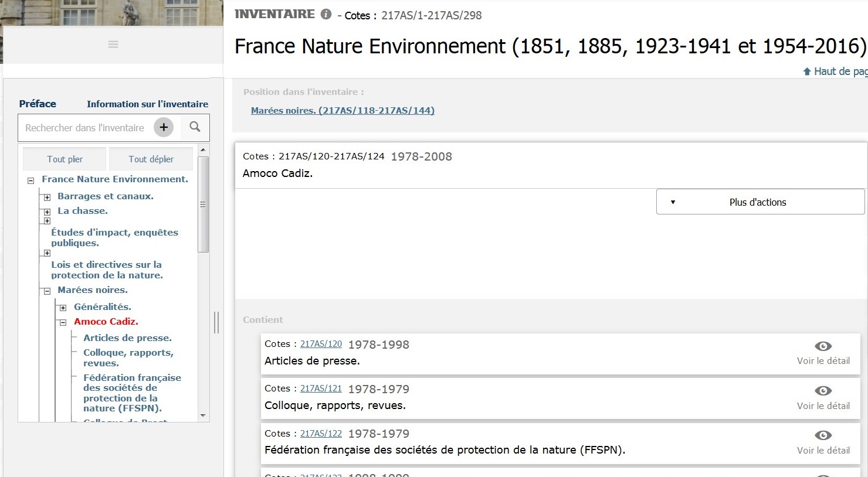Click the magnifier search icon

pos(195,127)
